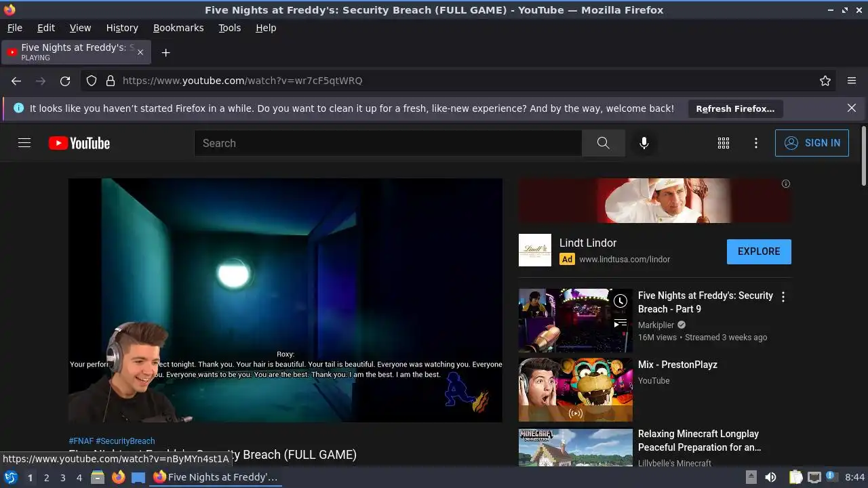Open Mix - PrestonPlayz title
868x488 pixels.
pyautogui.click(x=677, y=365)
